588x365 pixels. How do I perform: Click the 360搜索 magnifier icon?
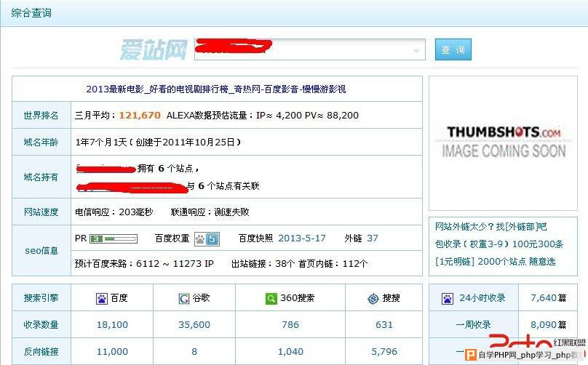click(x=271, y=298)
